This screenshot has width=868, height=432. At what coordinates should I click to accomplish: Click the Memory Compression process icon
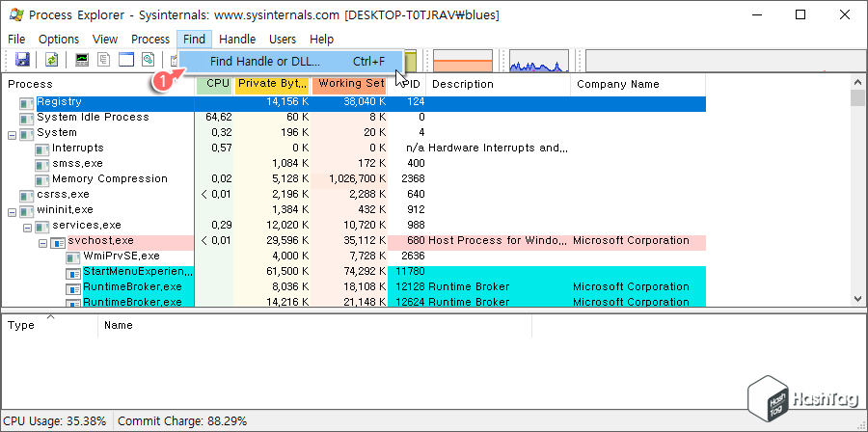tap(42, 180)
